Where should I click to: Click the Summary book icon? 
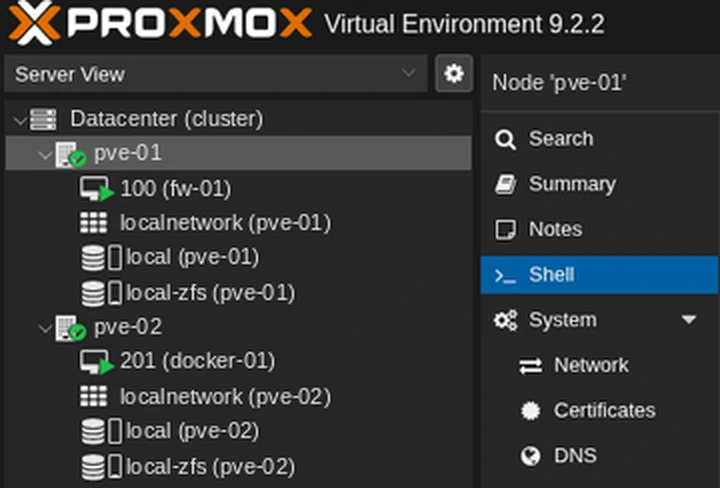[x=505, y=185]
